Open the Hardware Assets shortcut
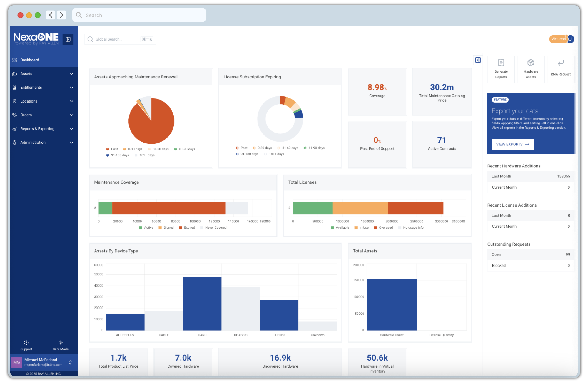The height and width of the screenshot is (382, 588). point(531,63)
